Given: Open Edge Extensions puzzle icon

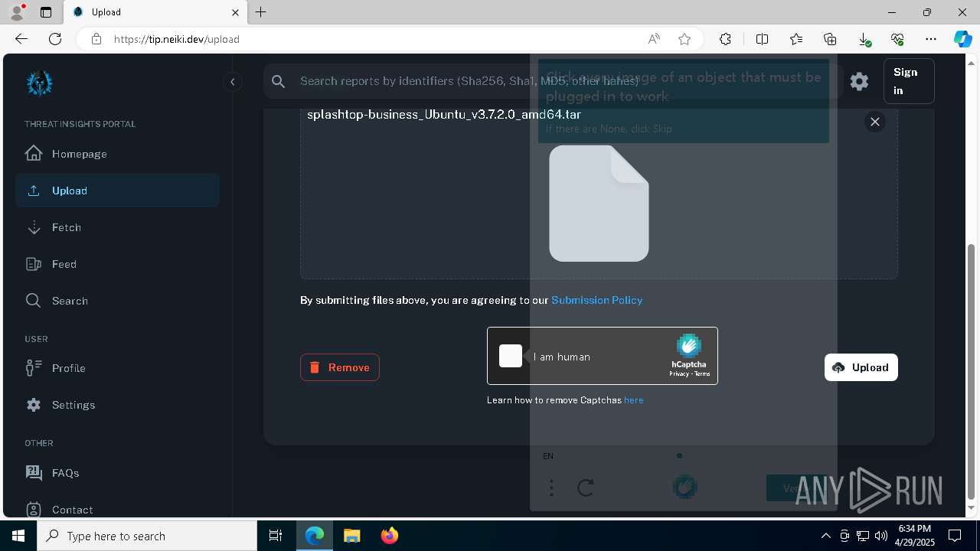Looking at the screenshot, I should pos(725,39).
